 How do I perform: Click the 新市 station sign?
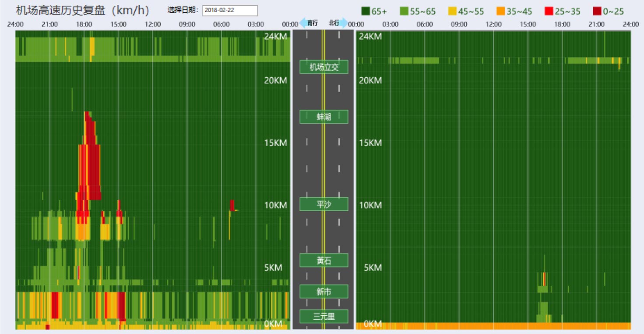tap(324, 292)
